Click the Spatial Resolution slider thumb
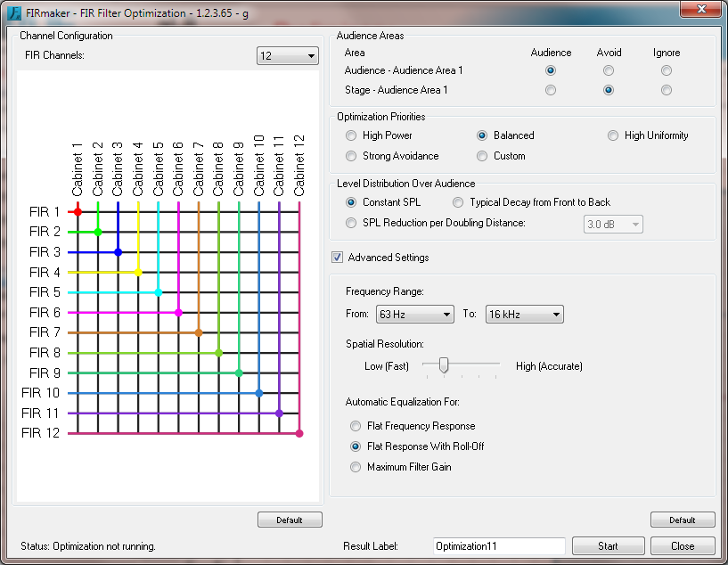The width and height of the screenshot is (728, 565). pyautogui.click(x=444, y=365)
